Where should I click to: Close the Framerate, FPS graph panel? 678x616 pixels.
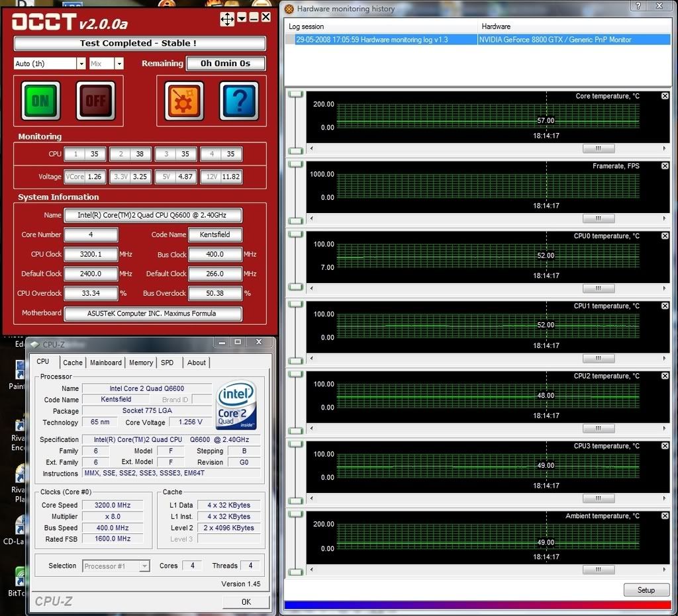(x=665, y=166)
